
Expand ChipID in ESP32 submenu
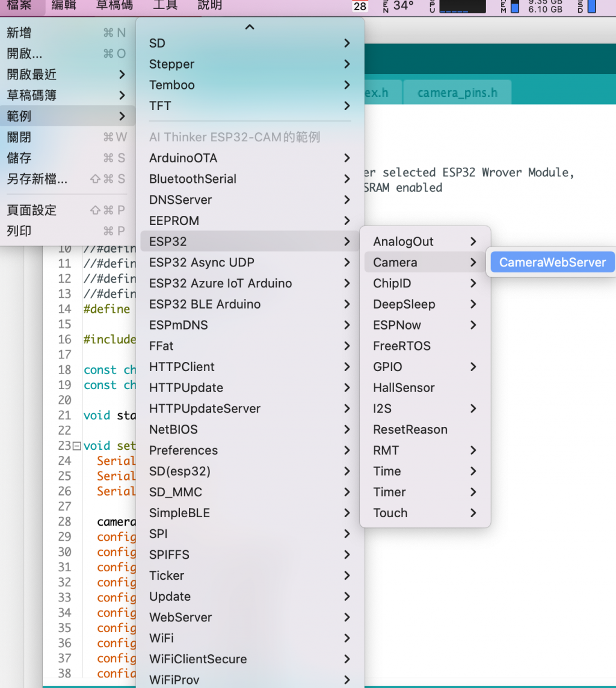(425, 283)
